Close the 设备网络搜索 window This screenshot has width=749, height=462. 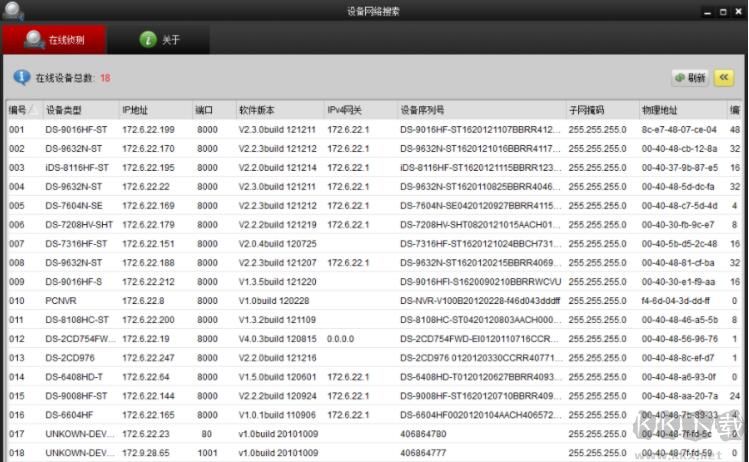click(x=738, y=11)
